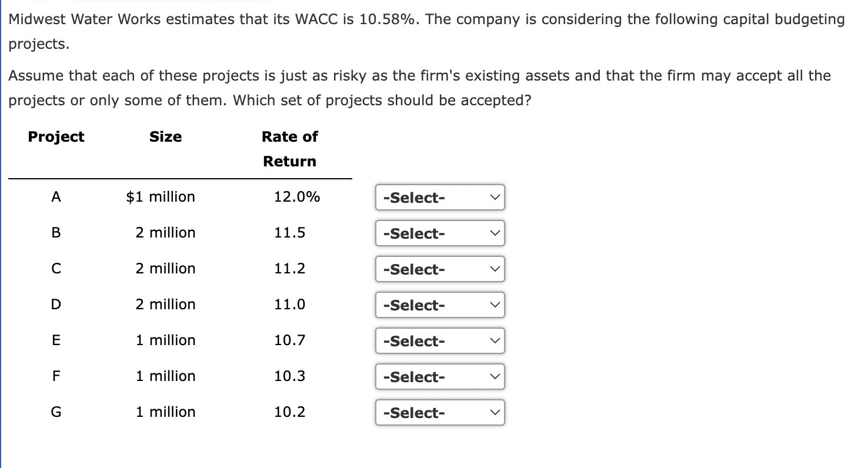This screenshot has width=868, height=468.
Task: Click the $1 million size entry
Action: click(x=160, y=196)
